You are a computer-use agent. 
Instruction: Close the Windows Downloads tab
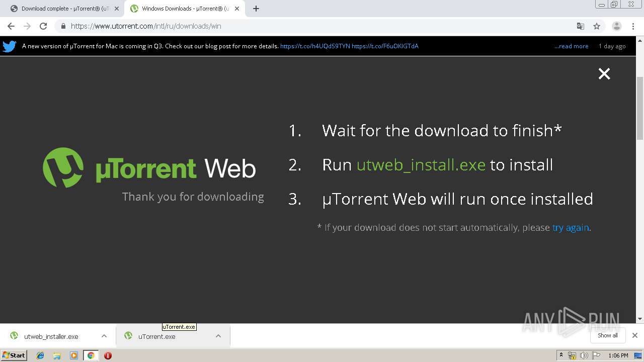[x=237, y=9]
